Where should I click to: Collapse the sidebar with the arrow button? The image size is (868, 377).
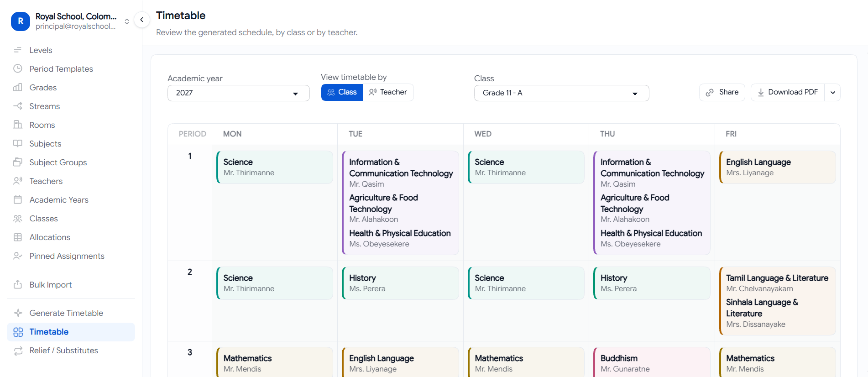(142, 20)
